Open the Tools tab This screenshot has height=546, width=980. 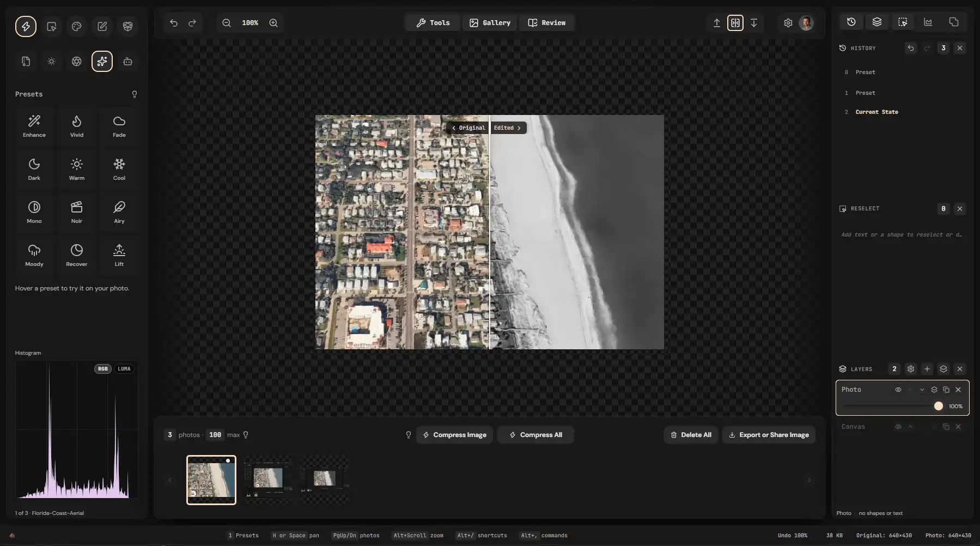(x=433, y=23)
